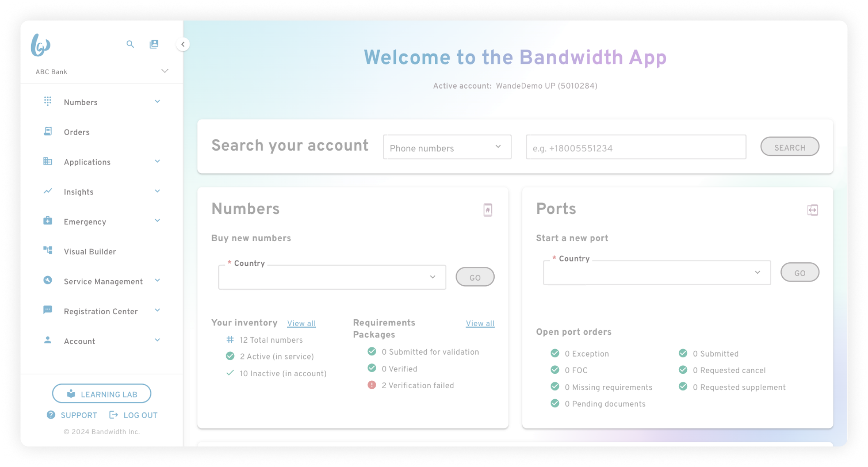Click the Orders receipt icon
This screenshot has height=467, width=868.
point(48,131)
